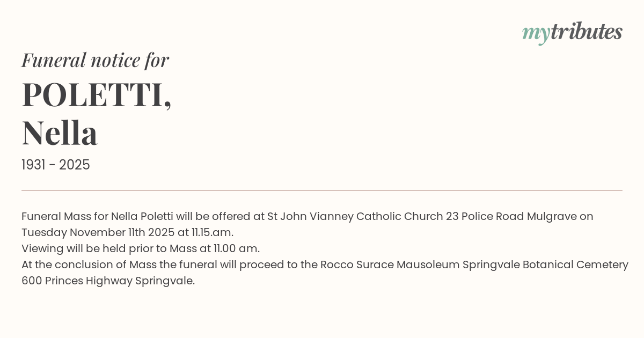The width and height of the screenshot is (644, 338).
Task: Click the dark "tributes" word in logo
Action: pyautogui.click(x=587, y=32)
